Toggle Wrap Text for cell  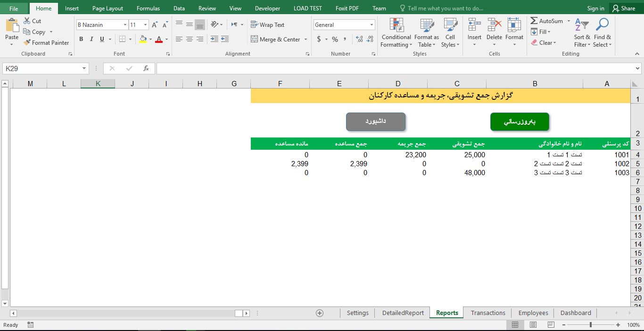pos(267,25)
